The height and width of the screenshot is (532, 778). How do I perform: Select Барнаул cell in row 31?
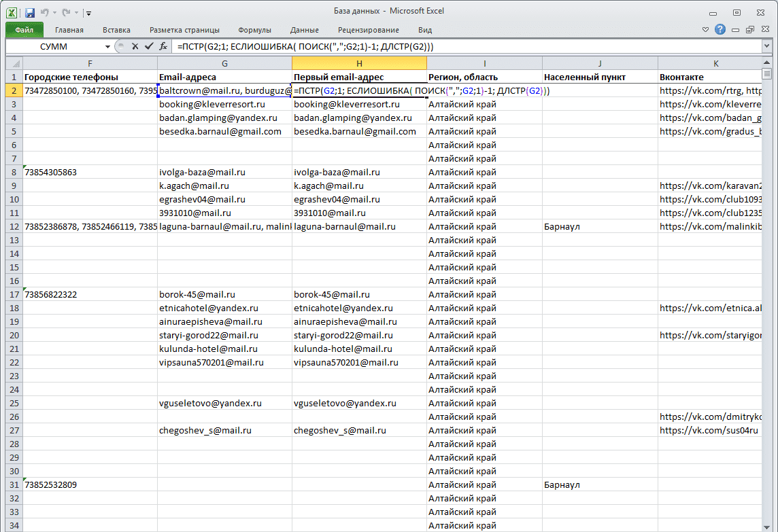(x=600, y=485)
